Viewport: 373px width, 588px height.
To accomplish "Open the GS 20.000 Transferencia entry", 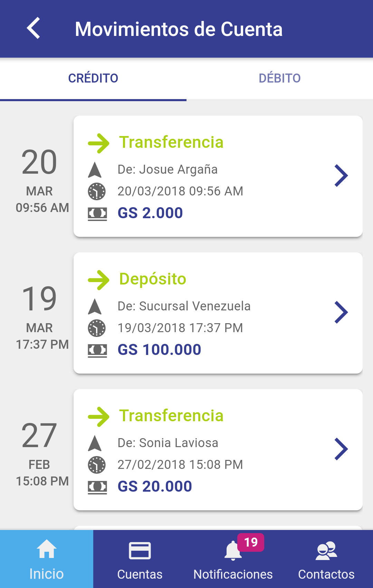I will tap(218, 450).
